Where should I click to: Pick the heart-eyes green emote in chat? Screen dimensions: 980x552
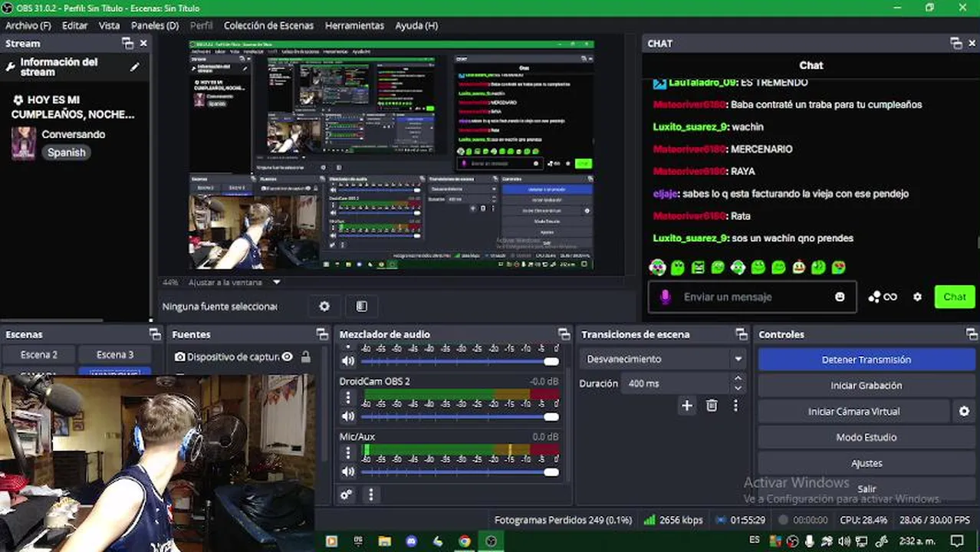pos(839,267)
